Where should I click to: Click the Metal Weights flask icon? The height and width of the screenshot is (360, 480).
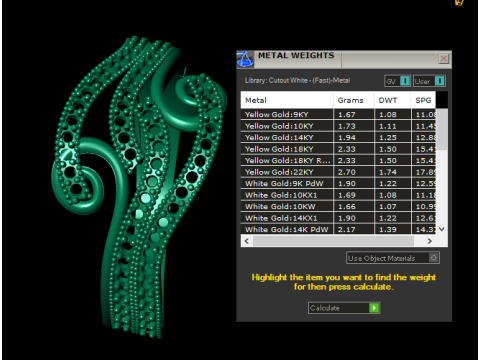245,59
